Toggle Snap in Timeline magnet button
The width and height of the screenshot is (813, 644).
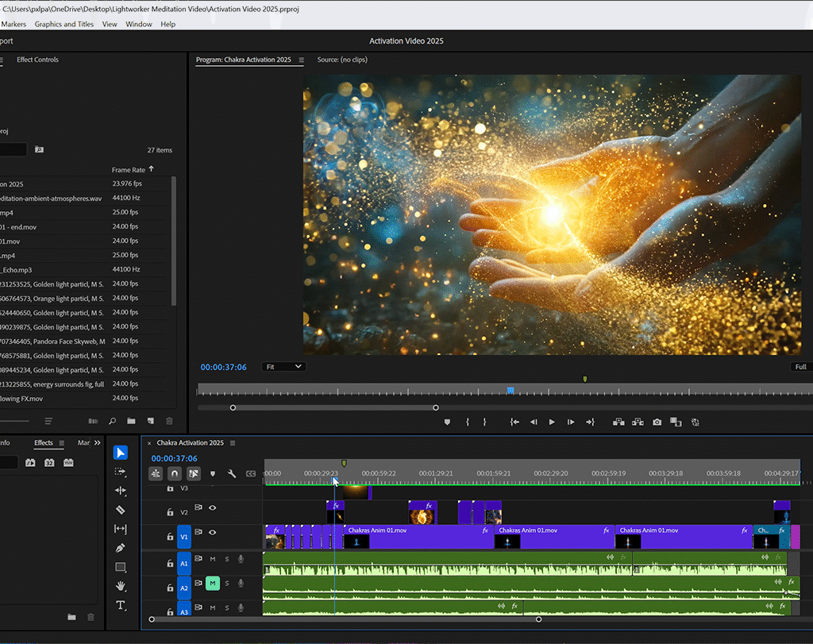click(175, 474)
